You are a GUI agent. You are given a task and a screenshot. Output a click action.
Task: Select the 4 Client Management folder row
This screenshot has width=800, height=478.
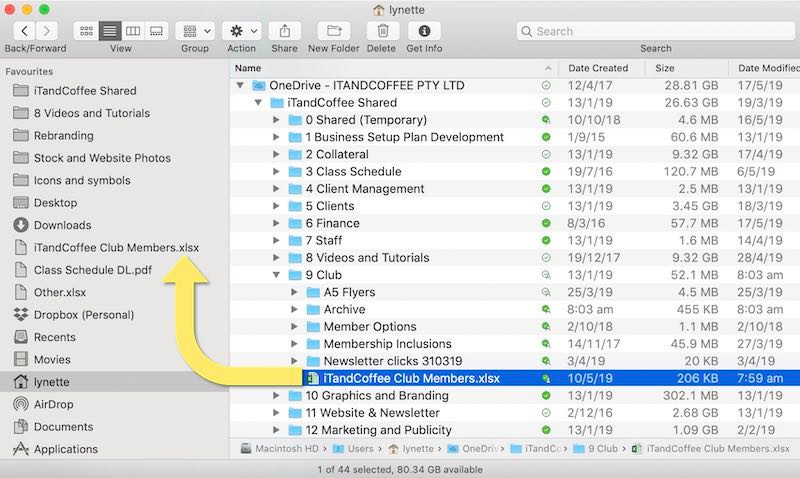515,189
